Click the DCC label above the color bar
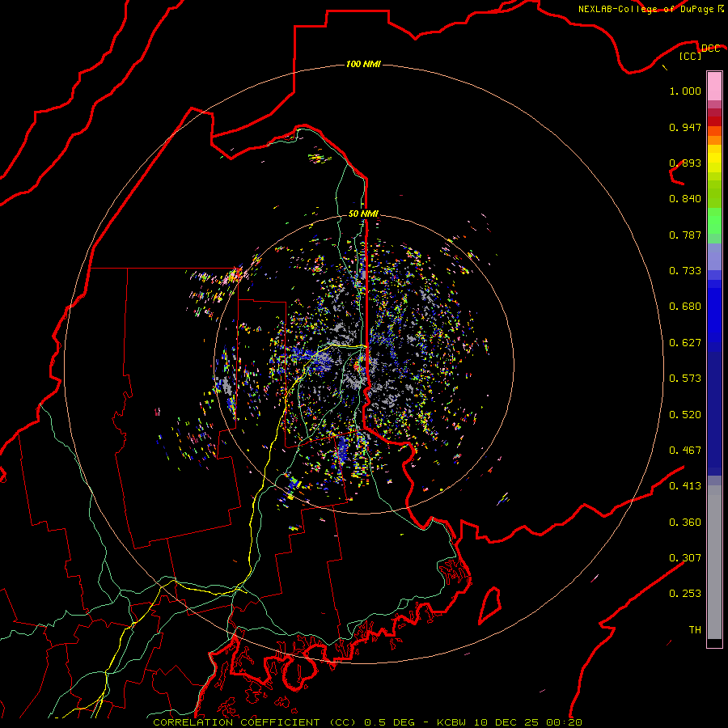Viewport: 728px width, 728px height. (710, 49)
